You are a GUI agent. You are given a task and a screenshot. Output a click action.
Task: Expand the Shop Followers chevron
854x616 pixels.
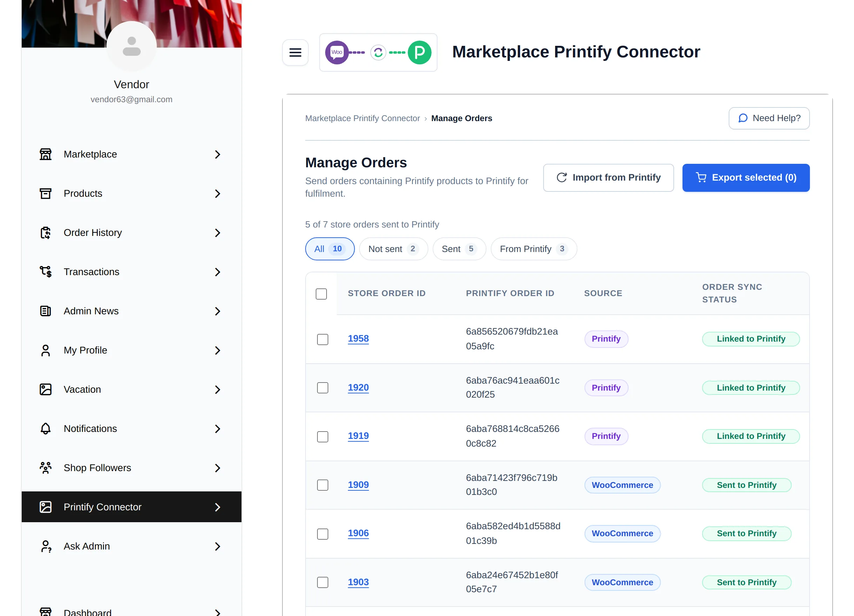(217, 468)
